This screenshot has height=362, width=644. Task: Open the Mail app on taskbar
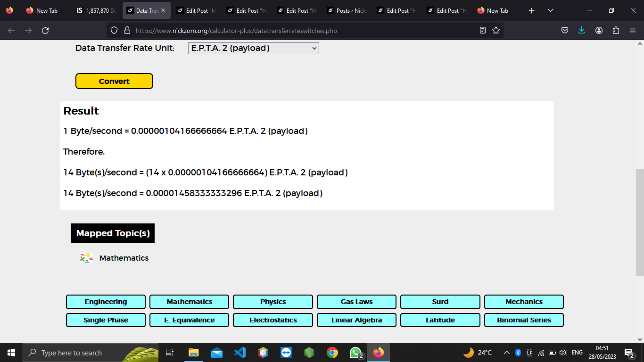click(217, 353)
